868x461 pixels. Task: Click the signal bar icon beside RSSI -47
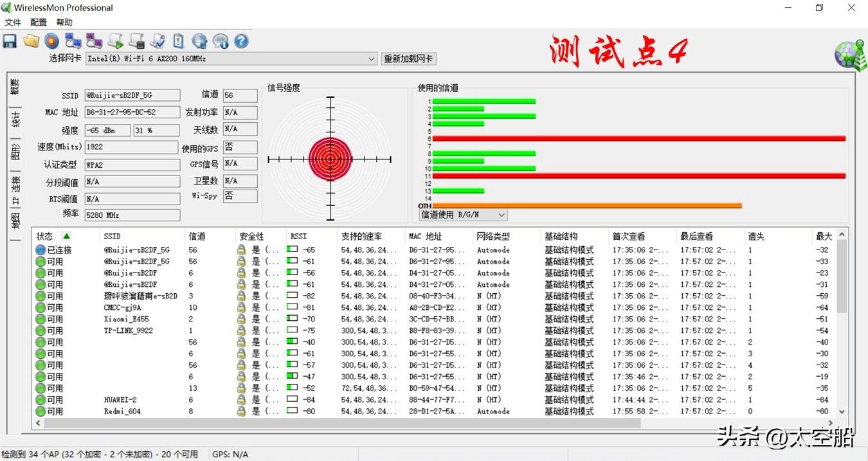[293, 377]
